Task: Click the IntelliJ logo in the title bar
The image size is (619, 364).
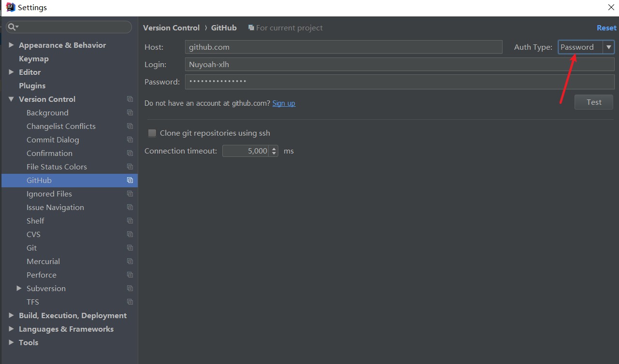Action: pyautogui.click(x=11, y=7)
